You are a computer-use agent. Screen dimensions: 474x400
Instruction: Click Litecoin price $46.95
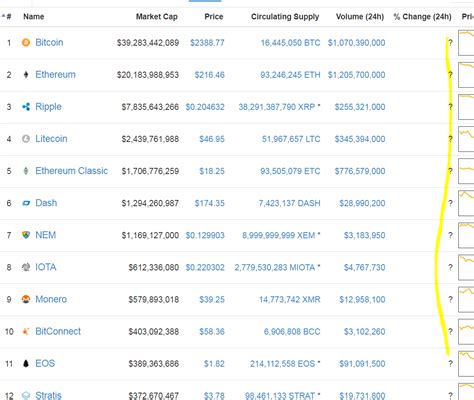click(212, 139)
